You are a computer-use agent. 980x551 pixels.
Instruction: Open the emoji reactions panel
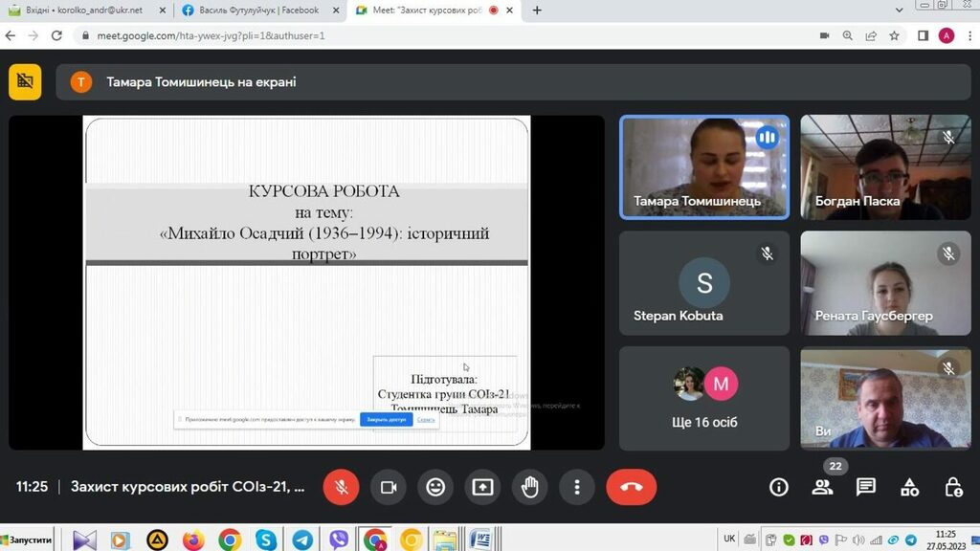(x=435, y=487)
